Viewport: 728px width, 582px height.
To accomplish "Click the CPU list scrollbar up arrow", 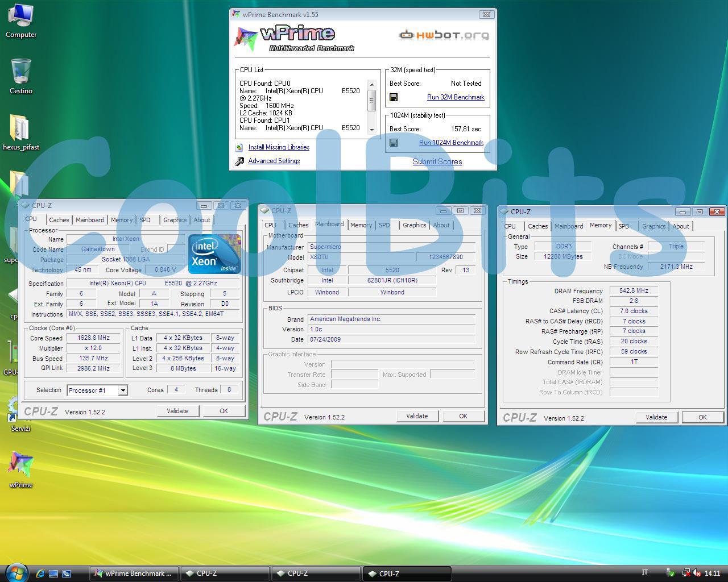I will click(372, 84).
